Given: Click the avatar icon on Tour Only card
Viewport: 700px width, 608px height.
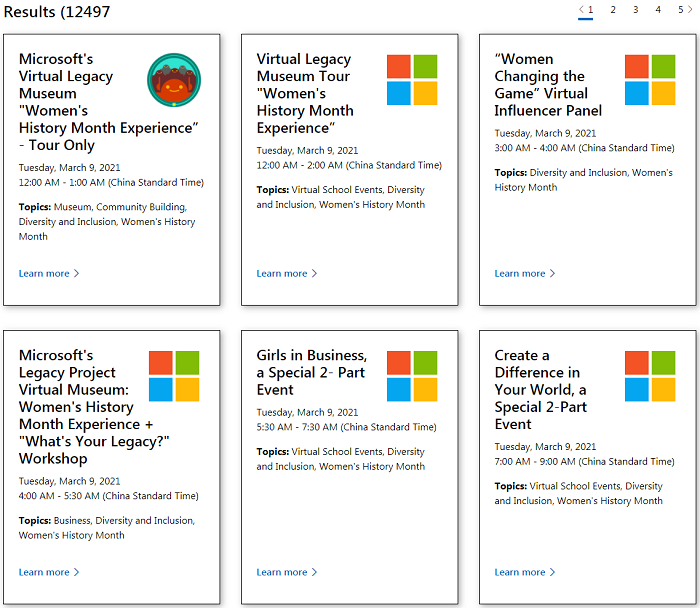Looking at the screenshot, I should pos(174,80).
